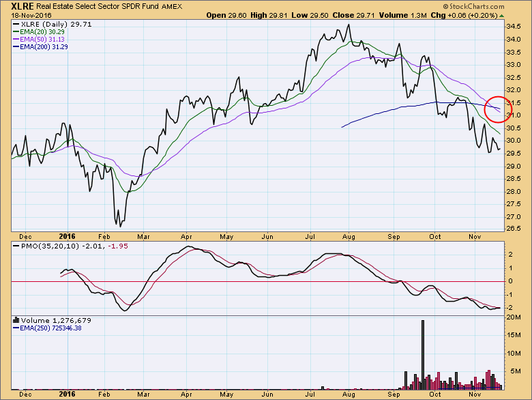Click the 'EMA(250) 725346.38' volume legend

point(47,328)
